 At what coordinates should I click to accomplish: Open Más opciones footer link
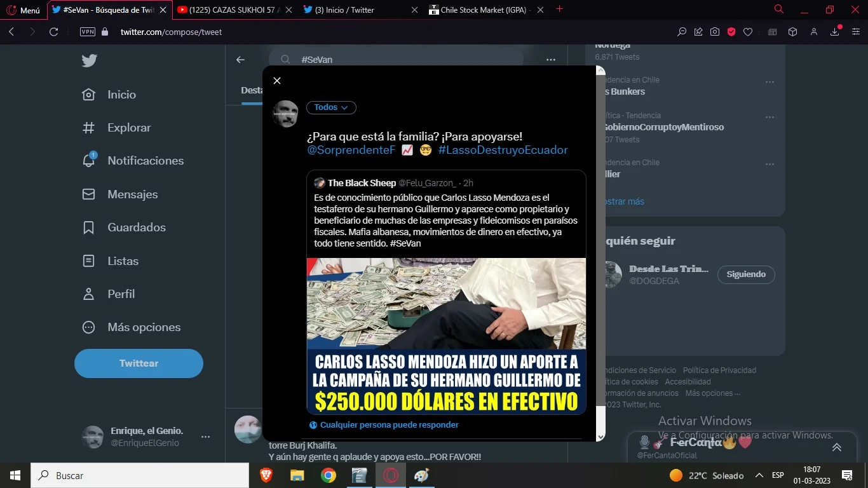[712, 393]
